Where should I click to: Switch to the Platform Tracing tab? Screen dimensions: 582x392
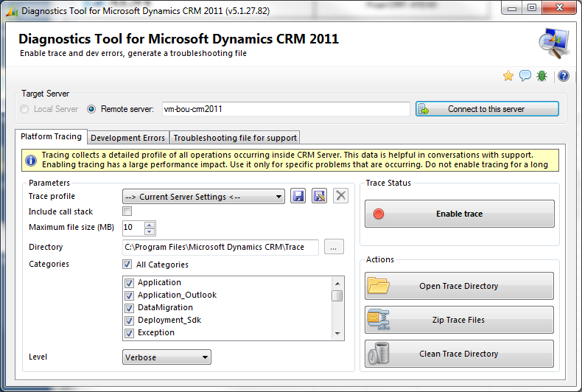pos(52,136)
